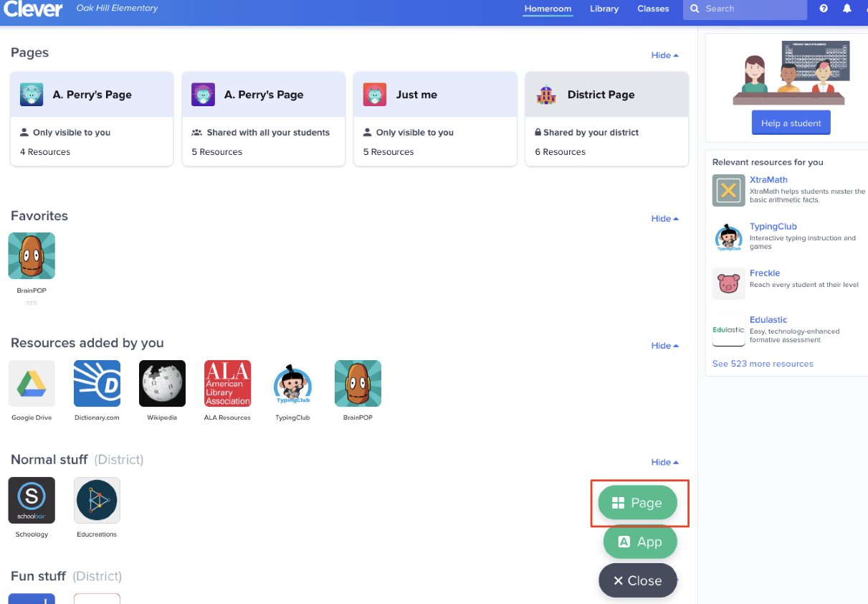Open the Dictionary.com resource
868x604 pixels.
coord(96,383)
